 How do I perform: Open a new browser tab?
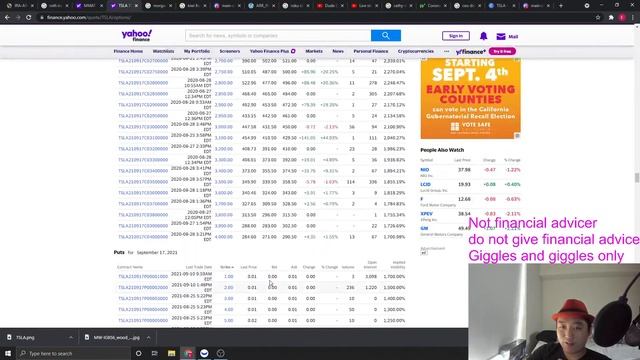[x=561, y=6]
